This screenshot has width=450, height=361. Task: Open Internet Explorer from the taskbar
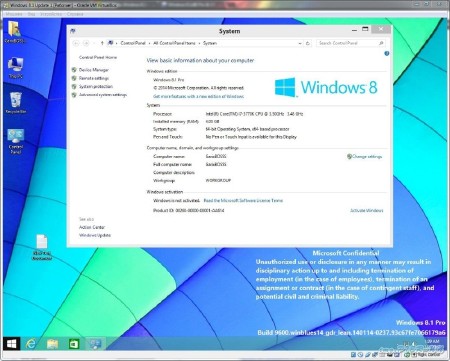click(31, 344)
